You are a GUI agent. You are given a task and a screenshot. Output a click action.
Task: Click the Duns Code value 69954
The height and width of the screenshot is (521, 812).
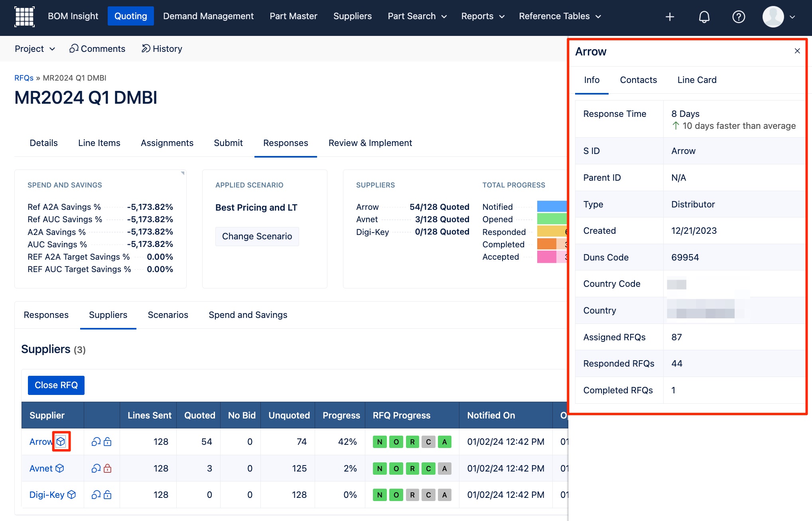point(685,257)
